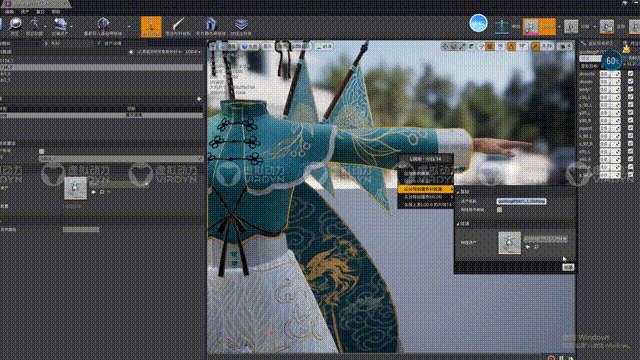This screenshot has height=360, width=640.
Task: Click the plus add icon in left panel
Action: coord(199,99)
